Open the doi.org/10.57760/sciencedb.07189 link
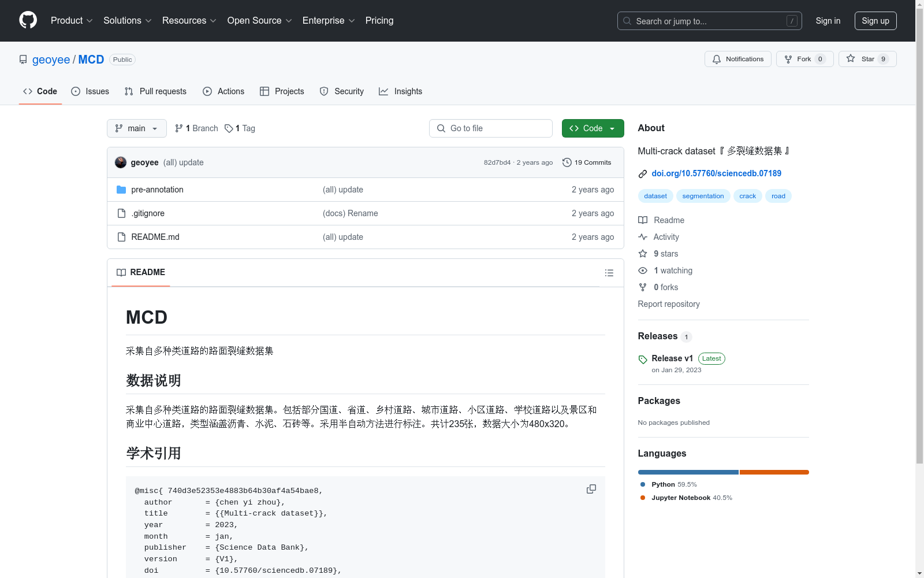Image resolution: width=924 pixels, height=578 pixels. pyautogui.click(x=716, y=173)
